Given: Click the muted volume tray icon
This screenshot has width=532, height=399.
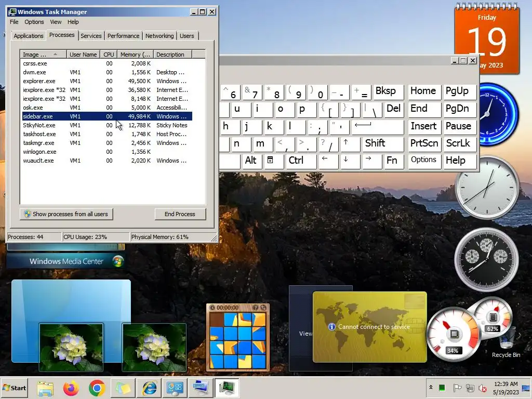Looking at the screenshot, I should 482,388.
